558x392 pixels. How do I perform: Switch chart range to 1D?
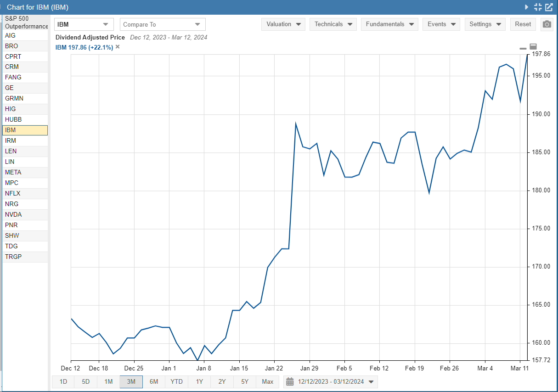click(63, 381)
